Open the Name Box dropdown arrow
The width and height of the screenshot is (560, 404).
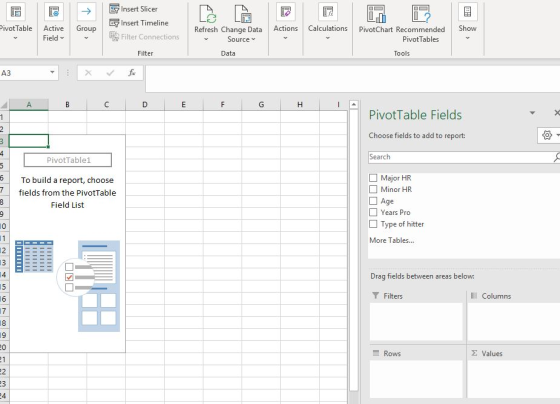(52, 73)
